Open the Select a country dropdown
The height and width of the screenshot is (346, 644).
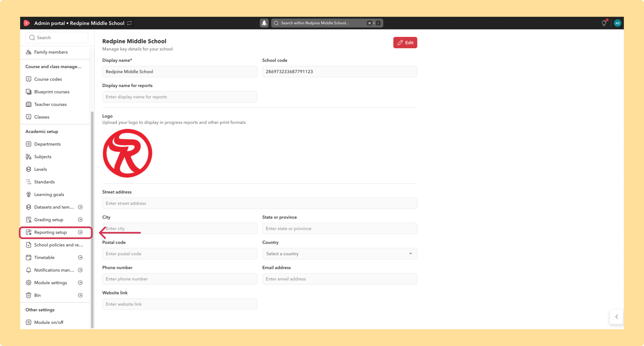coord(340,254)
